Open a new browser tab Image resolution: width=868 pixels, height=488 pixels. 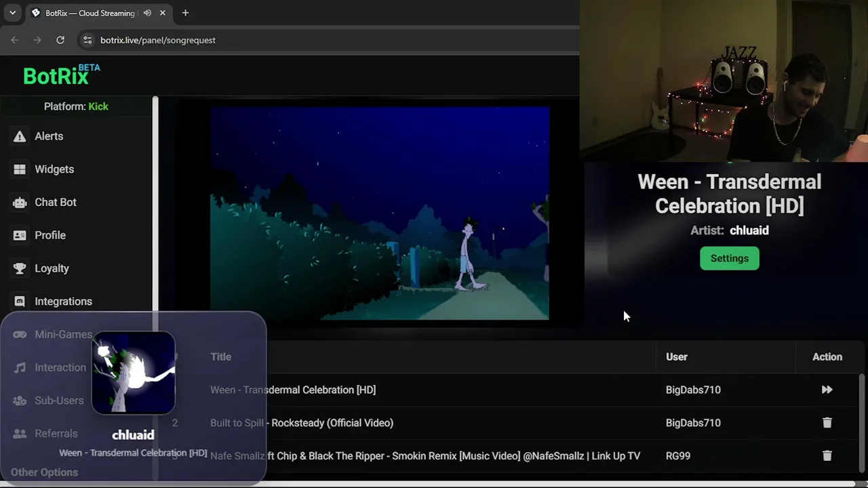[185, 13]
